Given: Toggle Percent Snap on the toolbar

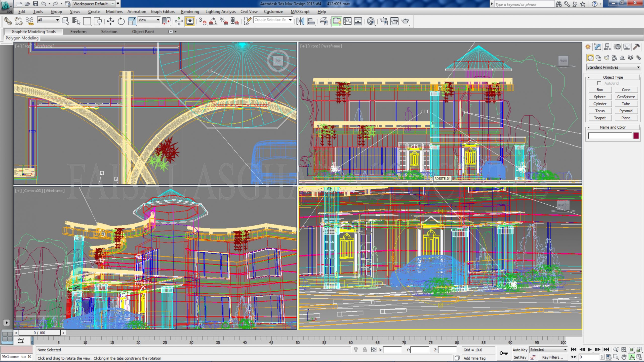Looking at the screenshot, I should click(224, 21).
